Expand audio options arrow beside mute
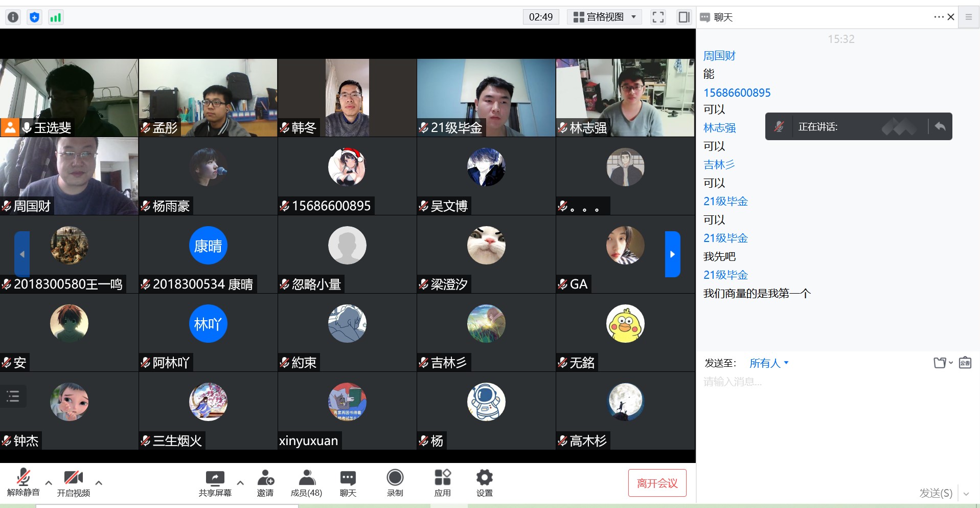The width and height of the screenshot is (980, 508). tap(49, 482)
